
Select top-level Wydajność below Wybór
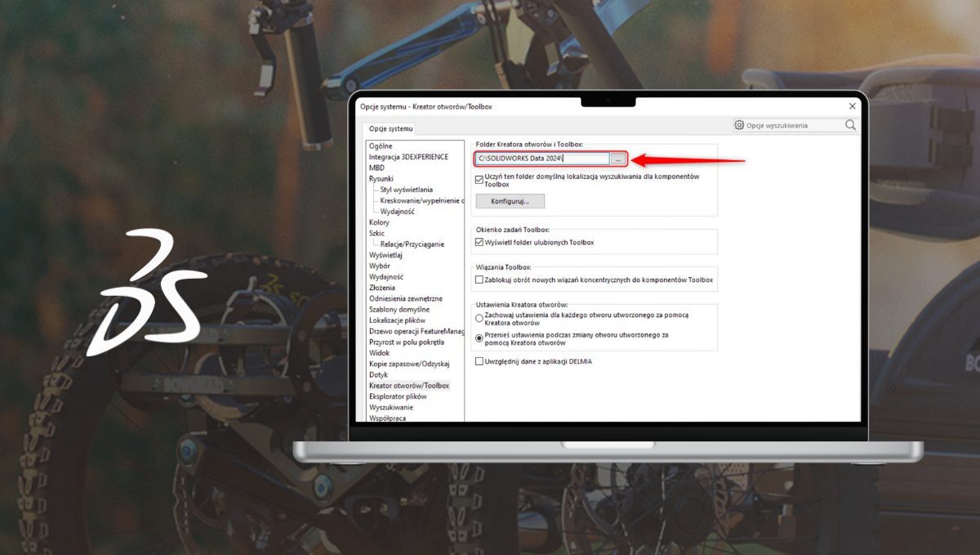(x=385, y=276)
